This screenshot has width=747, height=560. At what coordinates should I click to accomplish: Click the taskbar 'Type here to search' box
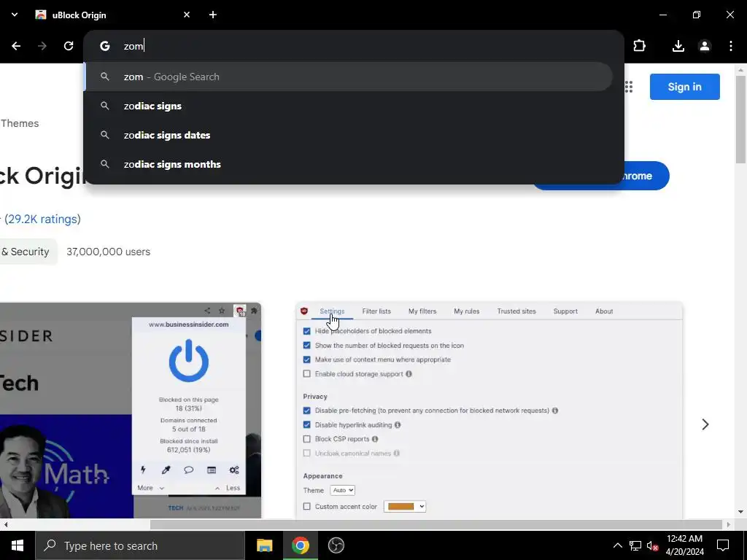coord(140,545)
